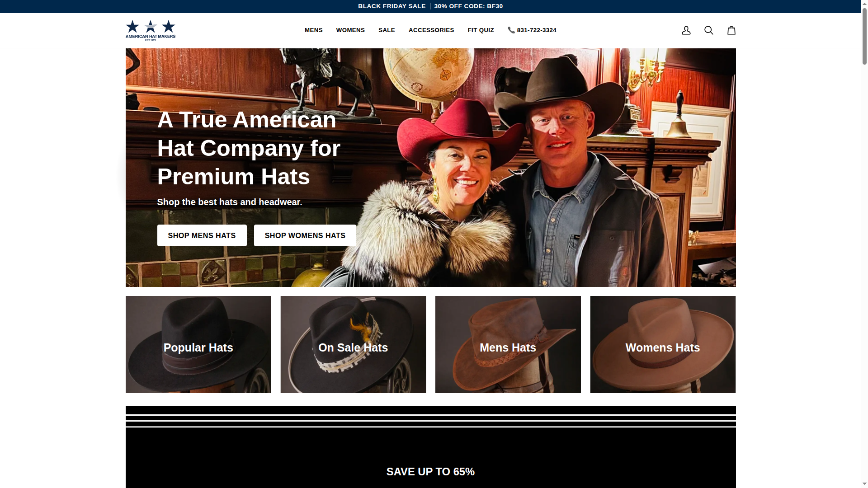Click the SHOP MENS HATS button

[x=202, y=235]
